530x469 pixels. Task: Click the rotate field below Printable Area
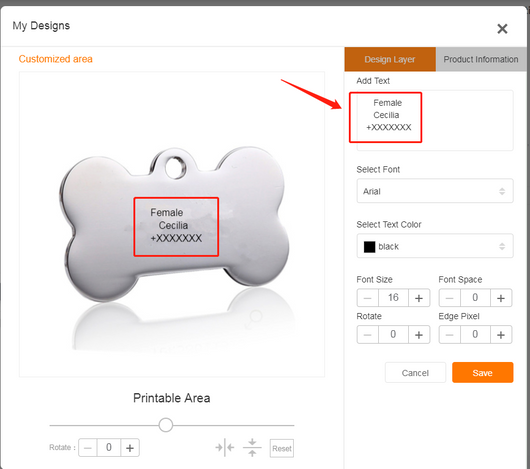pyautogui.click(x=109, y=448)
